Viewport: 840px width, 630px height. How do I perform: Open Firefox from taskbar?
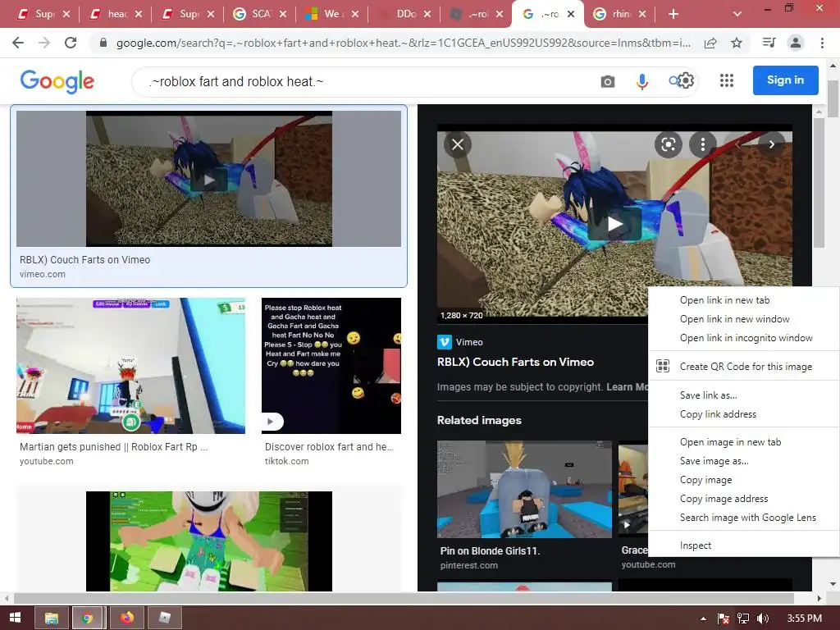(127, 618)
